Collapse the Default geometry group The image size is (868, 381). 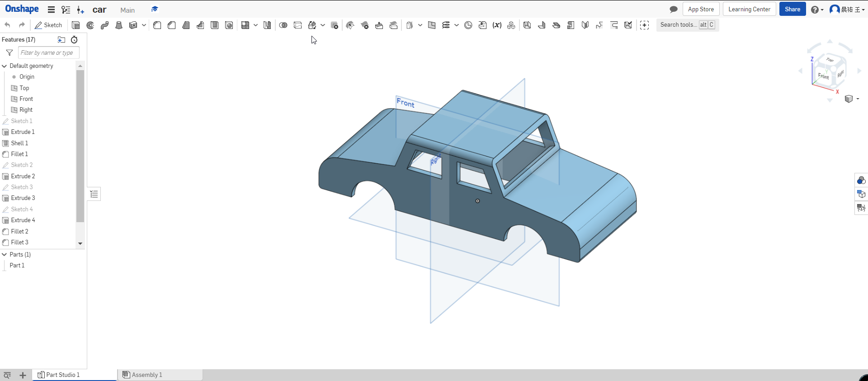pos(5,66)
